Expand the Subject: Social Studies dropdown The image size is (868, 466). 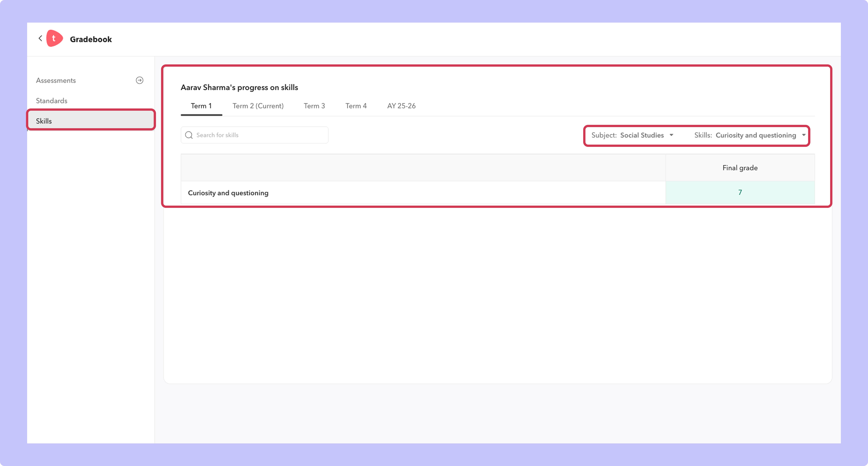(x=632, y=135)
